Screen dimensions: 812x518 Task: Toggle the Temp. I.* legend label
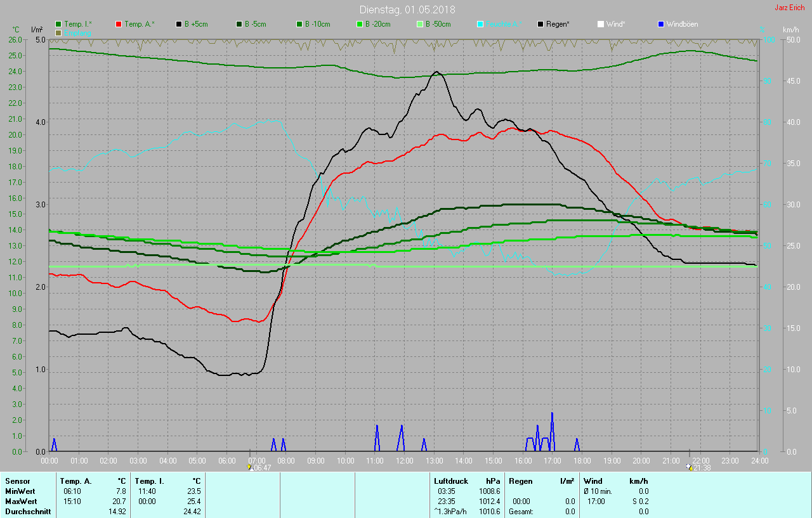pos(78,24)
